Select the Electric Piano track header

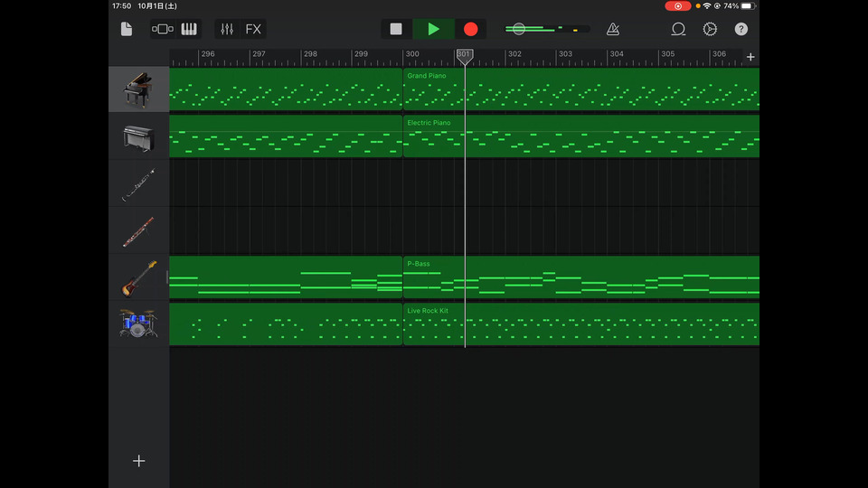(138, 136)
